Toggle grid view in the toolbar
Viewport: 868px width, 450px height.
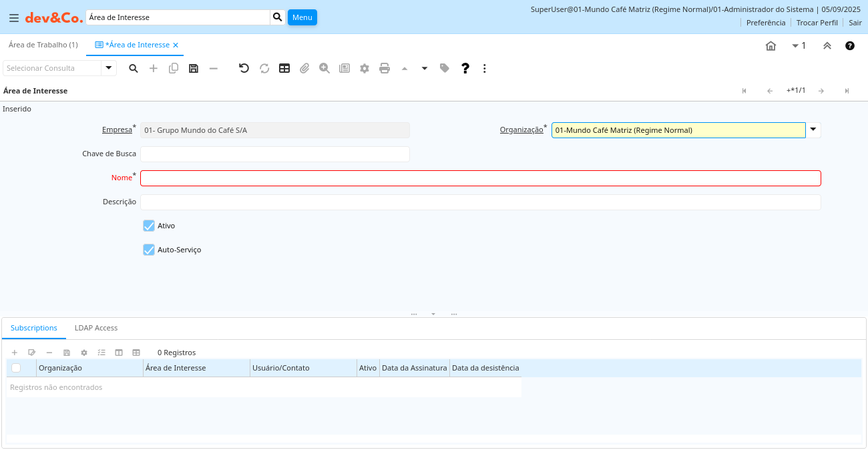click(x=284, y=68)
